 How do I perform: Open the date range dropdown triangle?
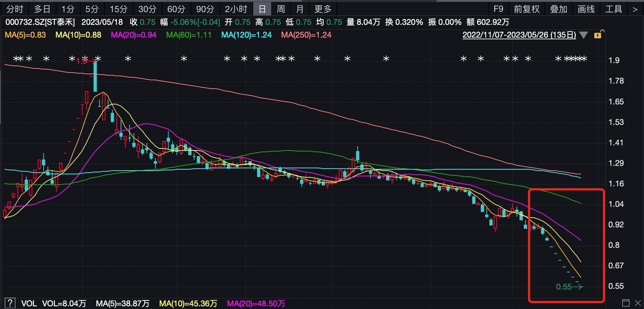coord(584,35)
